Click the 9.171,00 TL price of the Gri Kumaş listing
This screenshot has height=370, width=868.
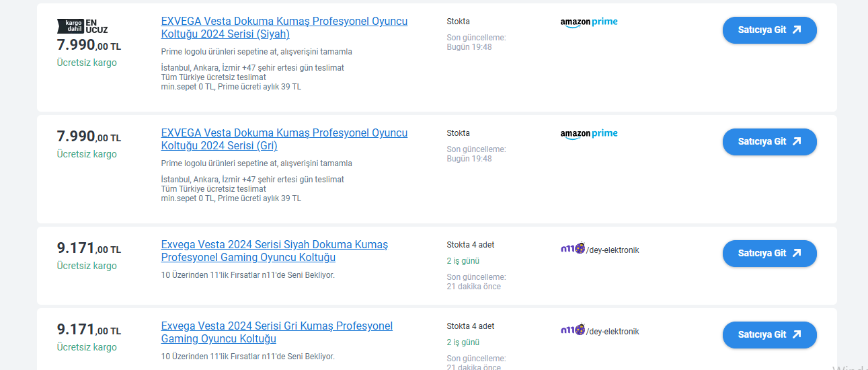(89, 330)
